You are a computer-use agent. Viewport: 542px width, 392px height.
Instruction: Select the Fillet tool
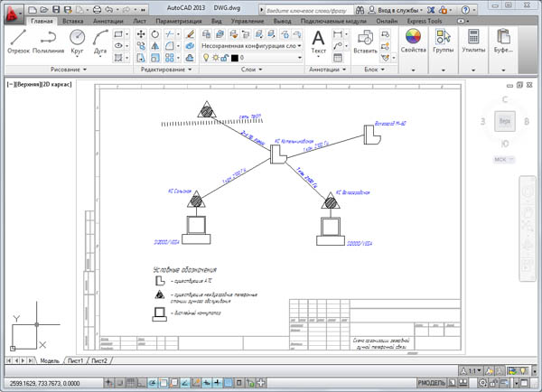coord(170,46)
